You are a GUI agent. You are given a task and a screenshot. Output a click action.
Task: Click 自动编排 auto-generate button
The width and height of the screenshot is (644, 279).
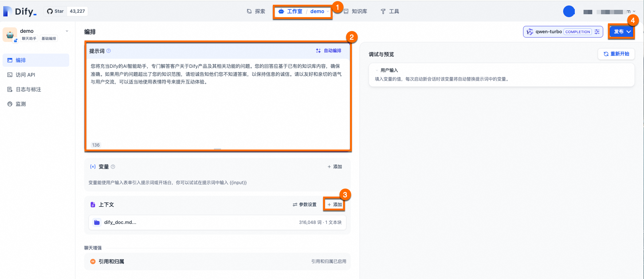click(329, 51)
